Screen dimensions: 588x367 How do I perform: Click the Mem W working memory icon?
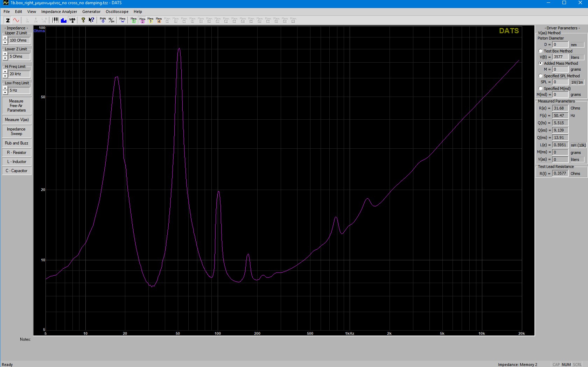(x=122, y=20)
